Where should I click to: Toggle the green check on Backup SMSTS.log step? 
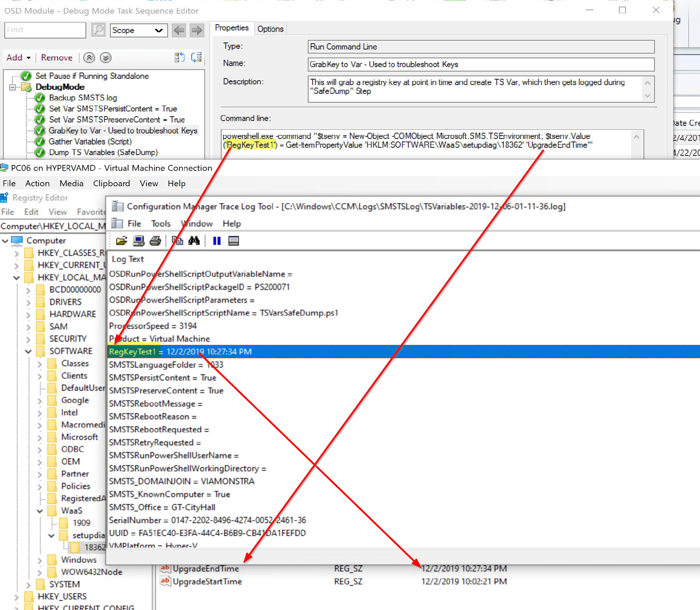(39, 98)
